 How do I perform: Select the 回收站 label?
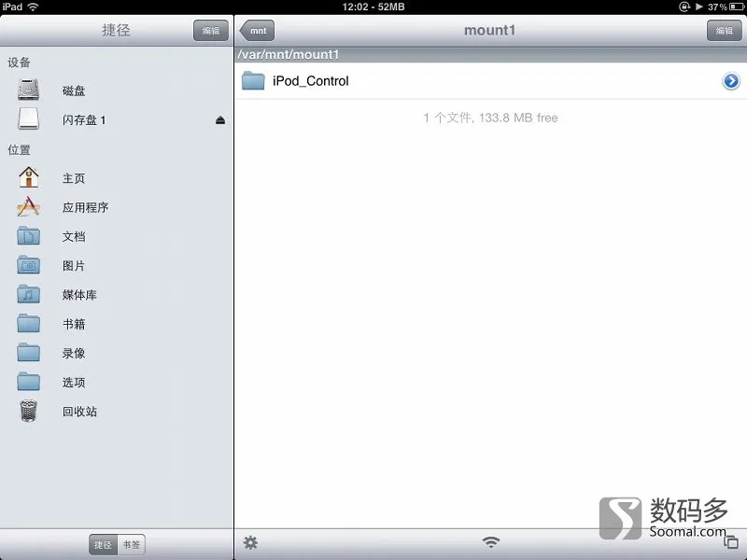click(79, 412)
